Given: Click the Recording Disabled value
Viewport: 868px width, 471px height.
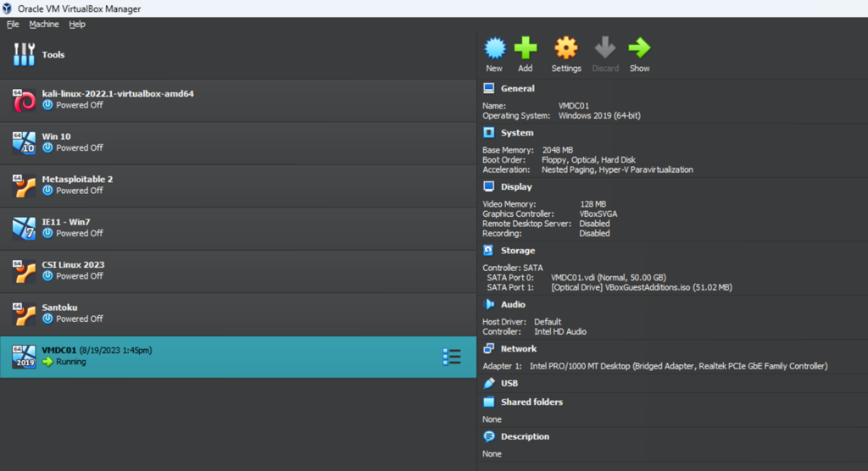Looking at the screenshot, I should (x=594, y=234).
